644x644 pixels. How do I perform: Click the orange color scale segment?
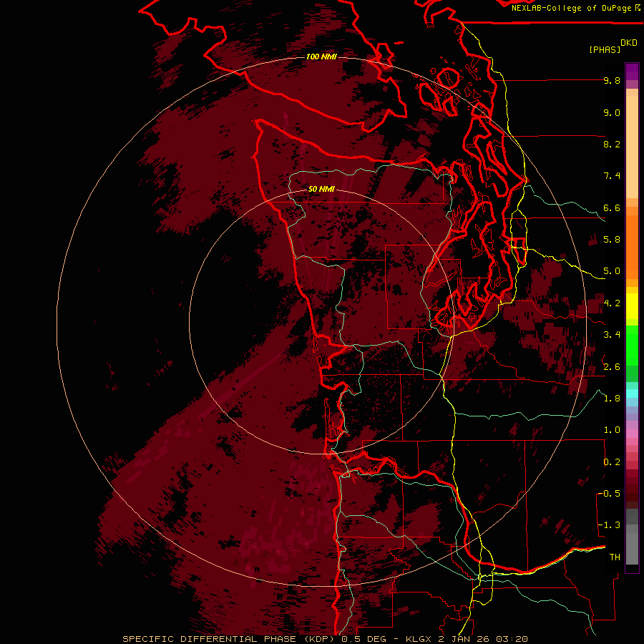point(632,246)
